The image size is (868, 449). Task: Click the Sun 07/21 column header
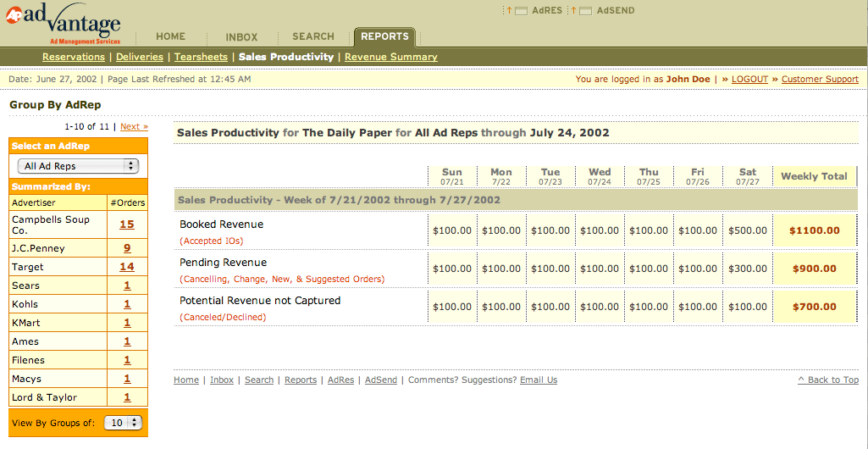click(451, 176)
